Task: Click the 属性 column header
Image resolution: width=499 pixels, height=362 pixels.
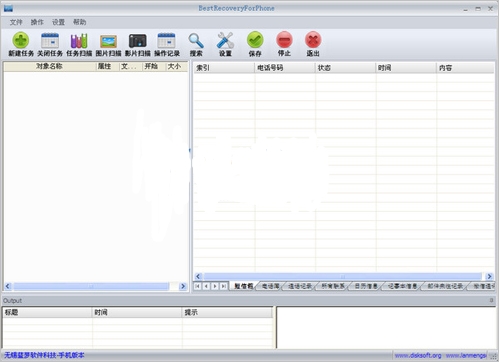Action: click(x=107, y=66)
